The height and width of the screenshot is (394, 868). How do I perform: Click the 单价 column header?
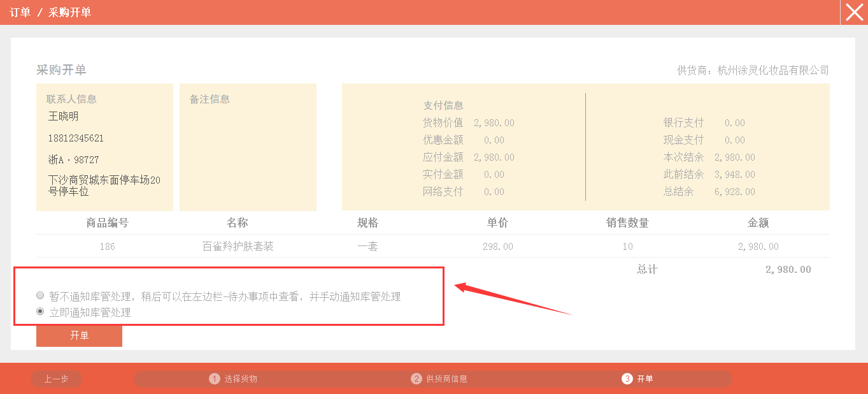click(497, 223)
